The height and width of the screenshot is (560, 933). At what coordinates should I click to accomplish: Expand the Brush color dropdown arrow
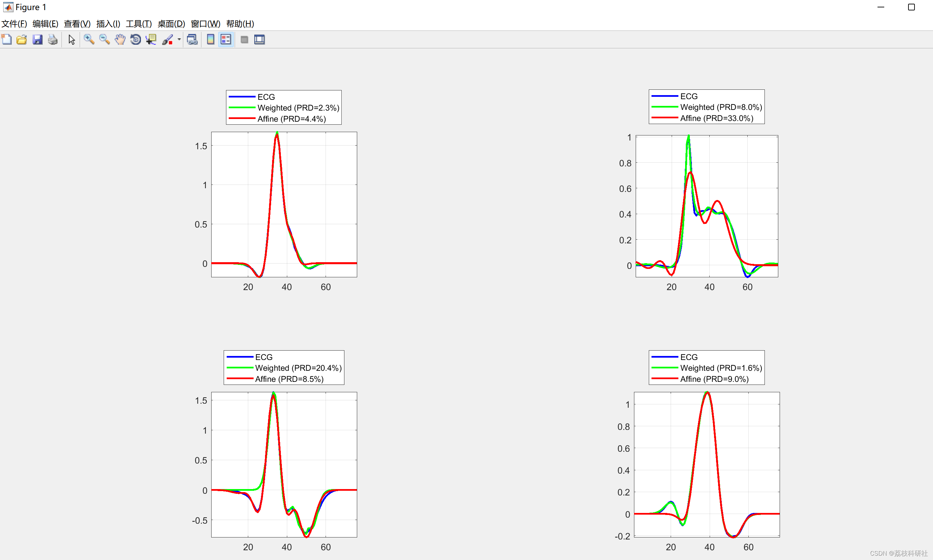point(179,40)
